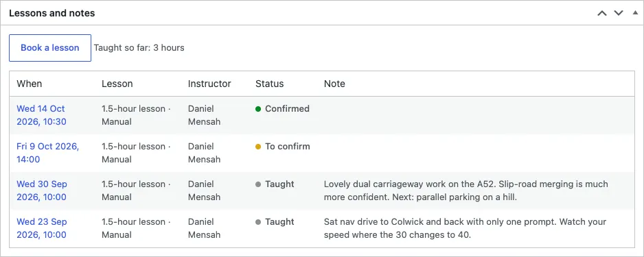Open the Fri 9 Oct 2026 lesson
644x257 pixels.
coord(47,153)
